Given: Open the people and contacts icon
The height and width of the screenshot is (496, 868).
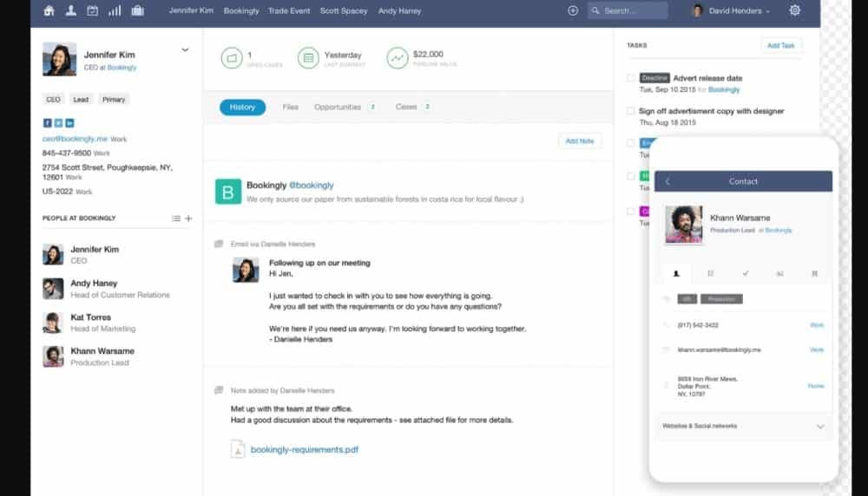Looking at the screenshot, I should pos(71,11).
